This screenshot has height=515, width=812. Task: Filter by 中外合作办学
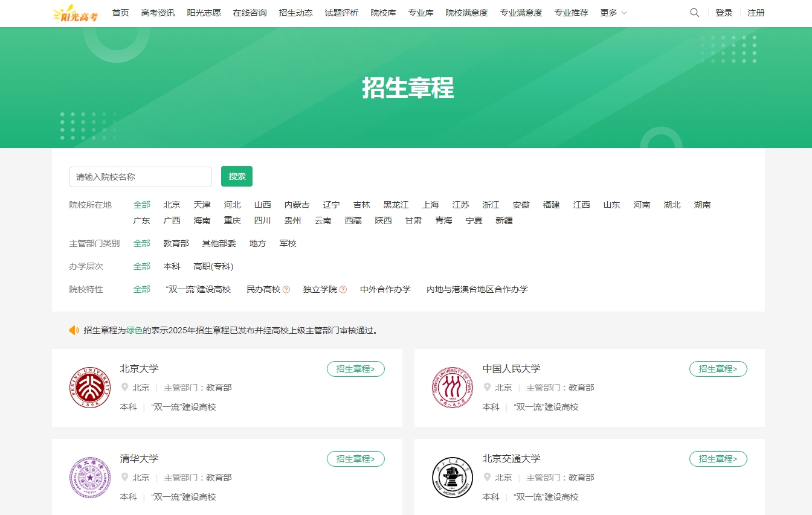[x=385, y=290]
